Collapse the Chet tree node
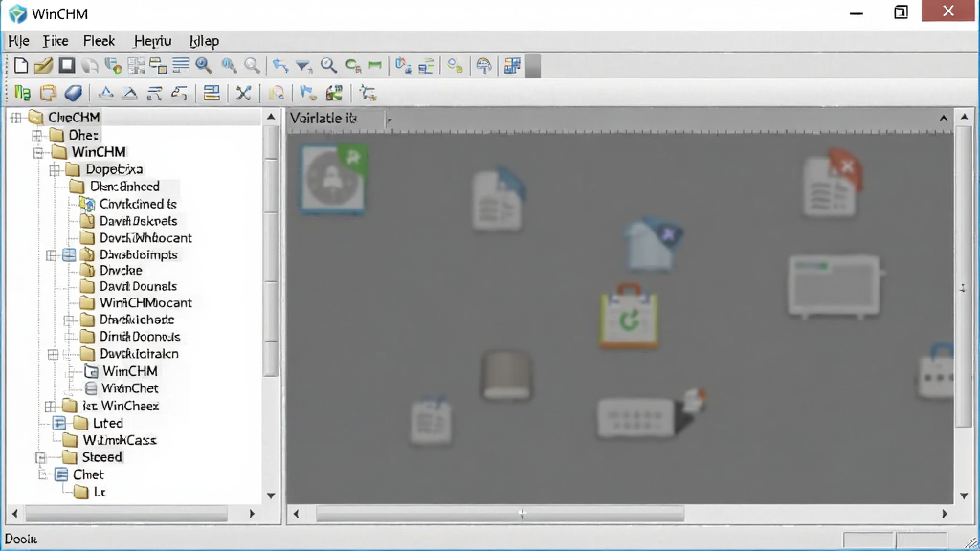This screenshot has width=980, height=551. click(42, 474)
